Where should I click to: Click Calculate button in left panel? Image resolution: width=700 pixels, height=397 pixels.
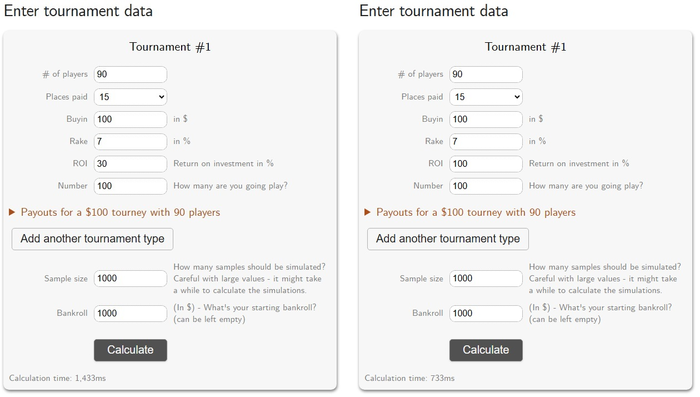pyautogui.click(x=130, y=350)
